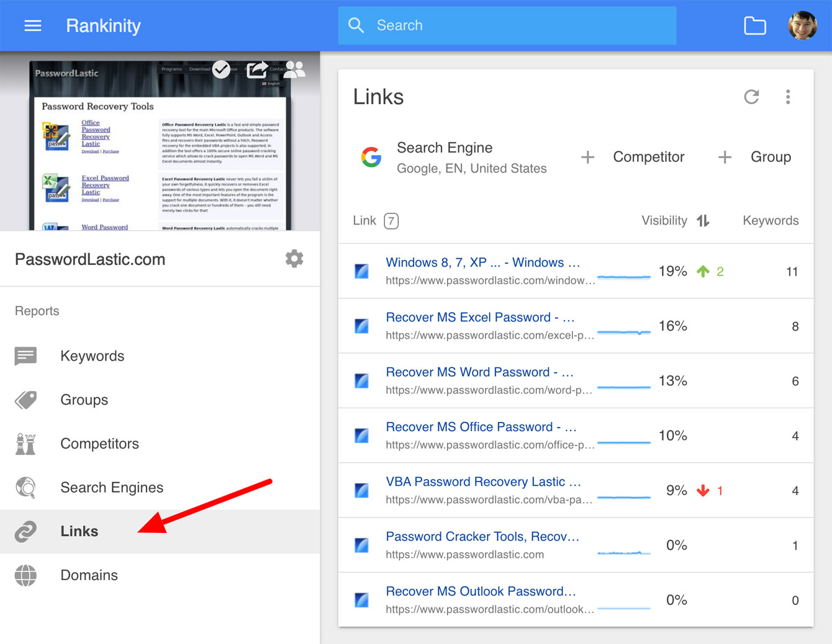Viewport: 832px width, 644px height.
Task: Open the Groups report
Action: [160, 400]
